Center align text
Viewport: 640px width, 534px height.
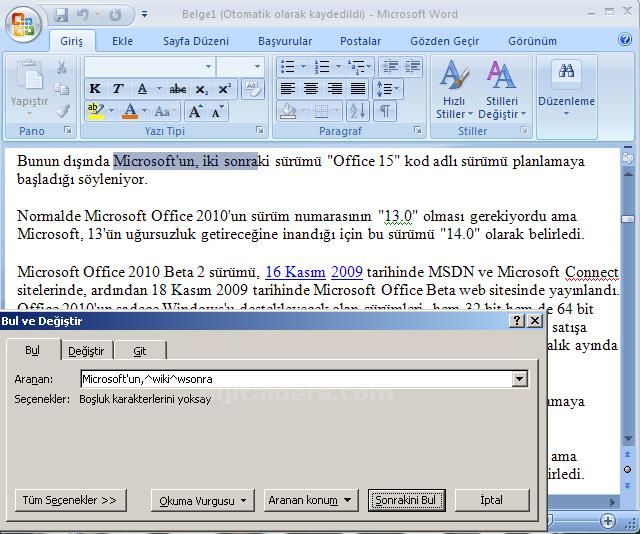311,89
